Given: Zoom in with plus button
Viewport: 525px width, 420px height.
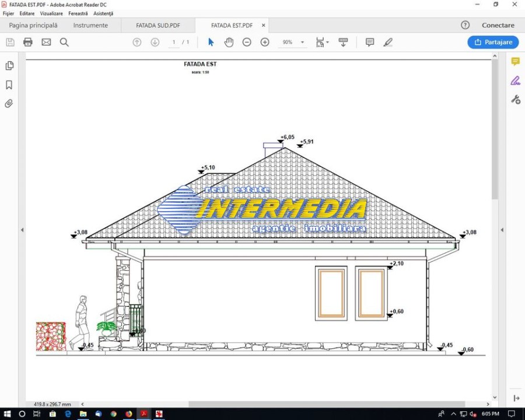Looking at the screenshot, I should 265,42.
